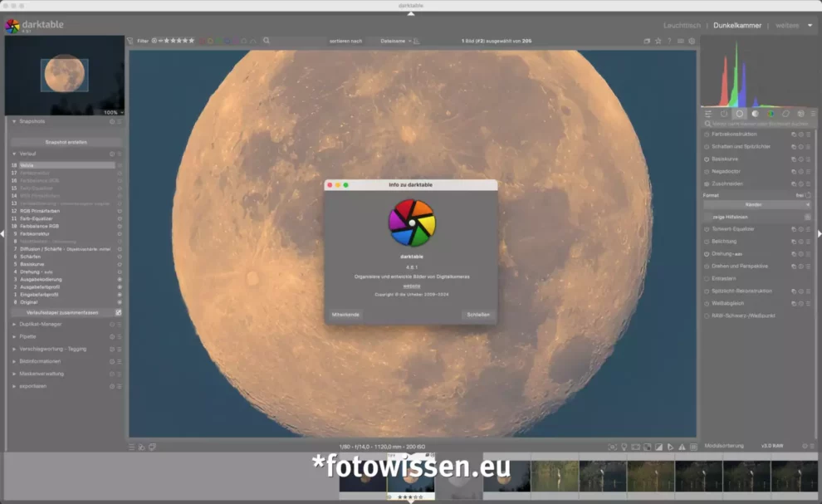The width and height of the screenshot is (822, 504).
Task: Expand the Bildinformationen panel
Action: pyautogui.click(x=14, y=361)
